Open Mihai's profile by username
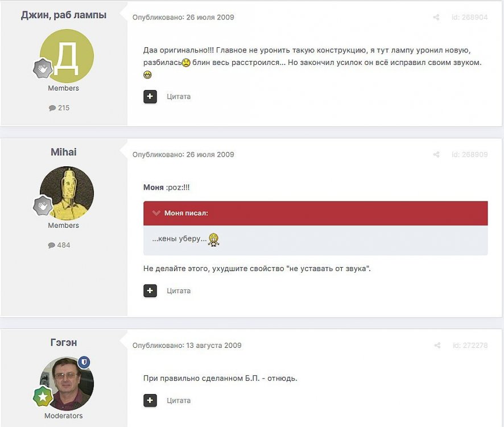Viewport: 504px width, 427px height. coord(64,152)
